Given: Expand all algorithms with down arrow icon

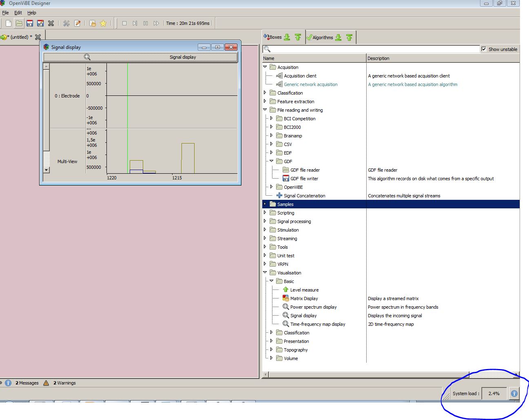Looking at the screenshot, I should pyautogui.click(x=339, y=38).
